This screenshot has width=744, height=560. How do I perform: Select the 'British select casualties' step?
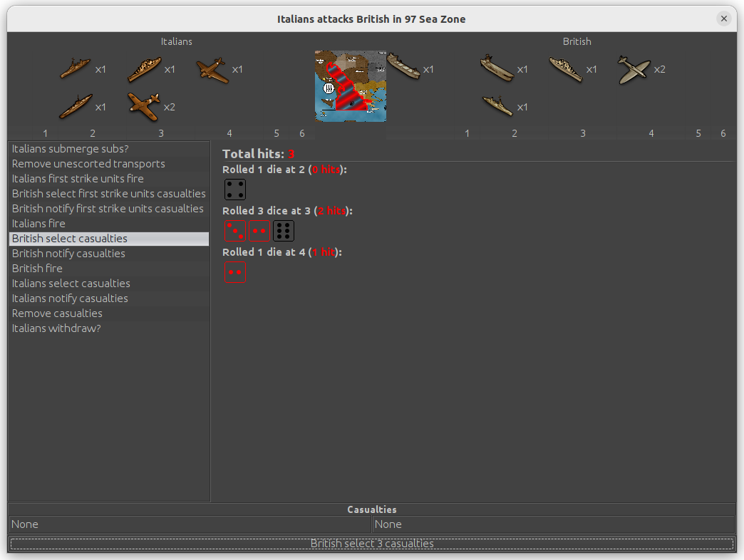[70, 239]
